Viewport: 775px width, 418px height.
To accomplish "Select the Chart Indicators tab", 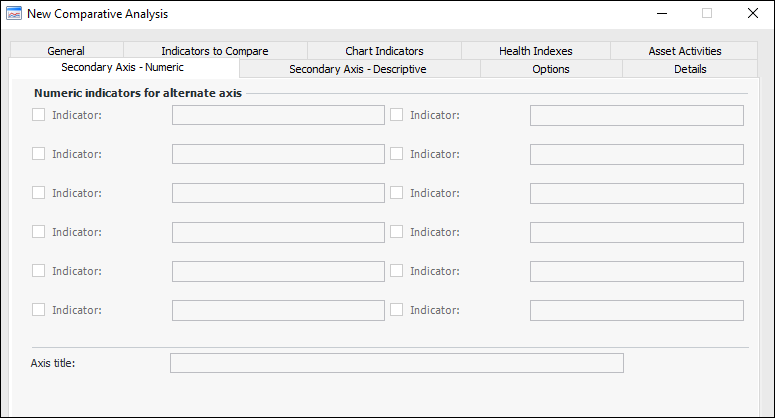I will pyautogui.click(x=384, y=51).
